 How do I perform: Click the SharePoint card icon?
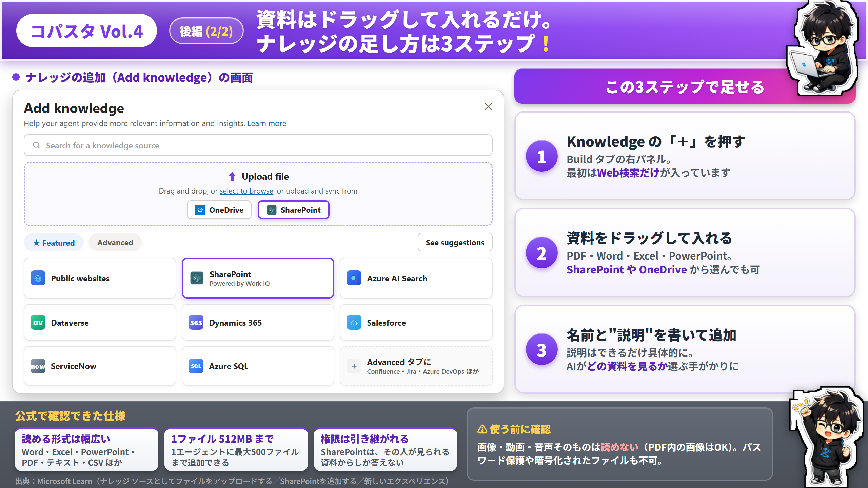197,278
